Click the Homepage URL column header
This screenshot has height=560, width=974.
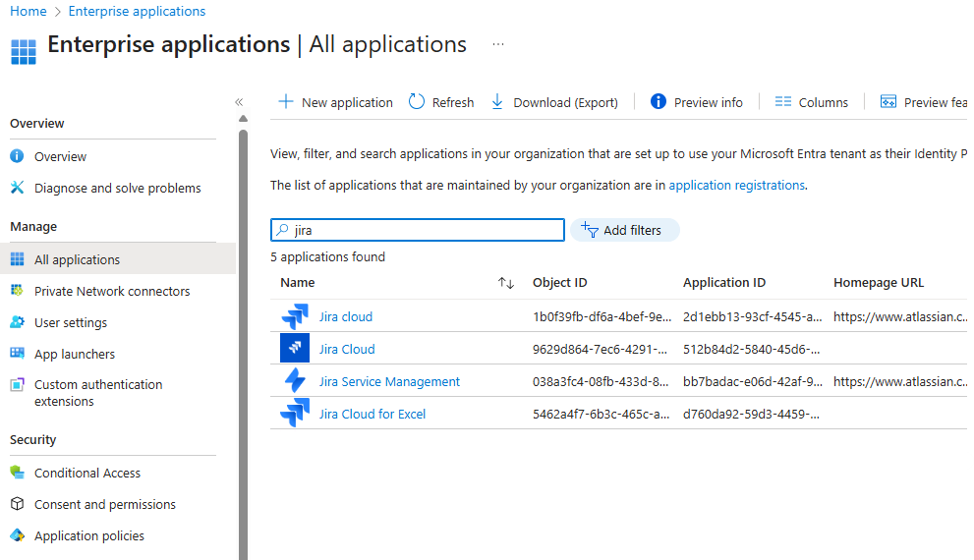[879, 283]
